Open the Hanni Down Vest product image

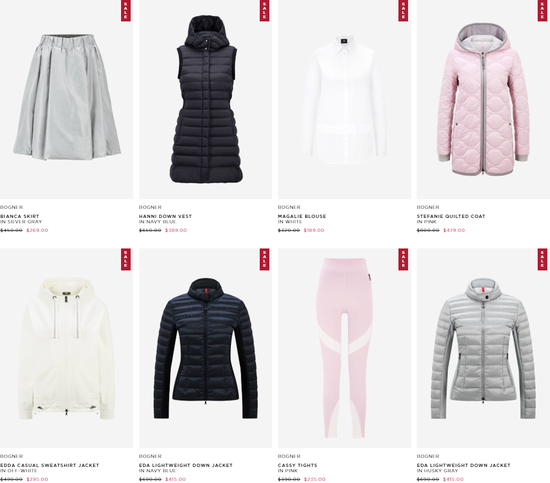click(205, 99)
